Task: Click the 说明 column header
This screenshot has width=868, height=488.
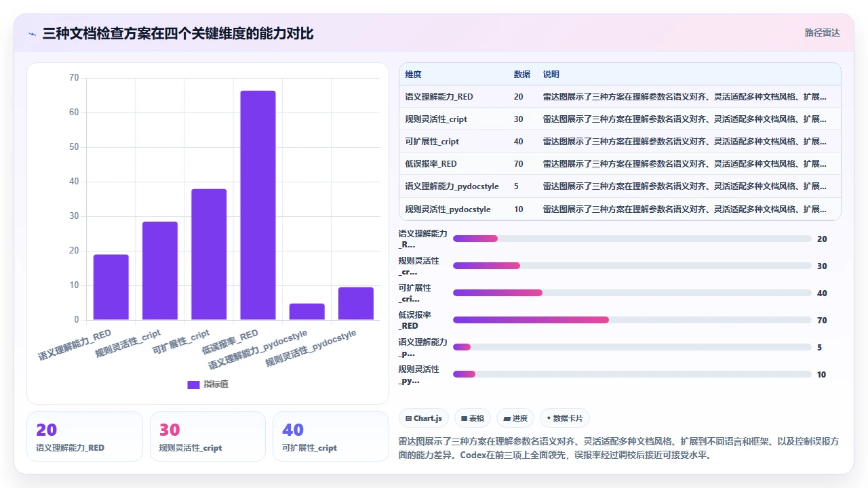Action: (x=551, y=75)
